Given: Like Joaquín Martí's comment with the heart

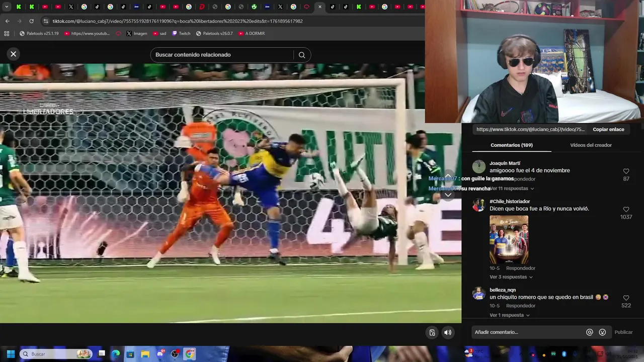Looking at the screenshot, I should coord(626,171).
